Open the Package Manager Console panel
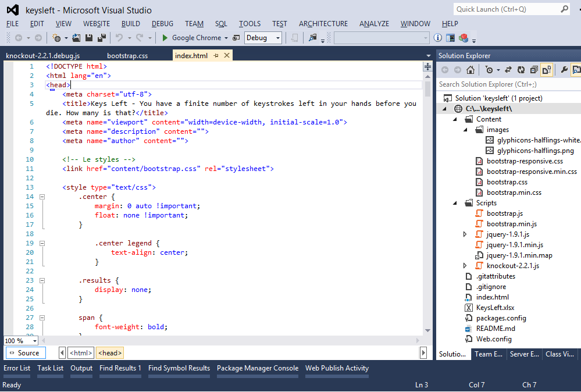 [257, 368]
